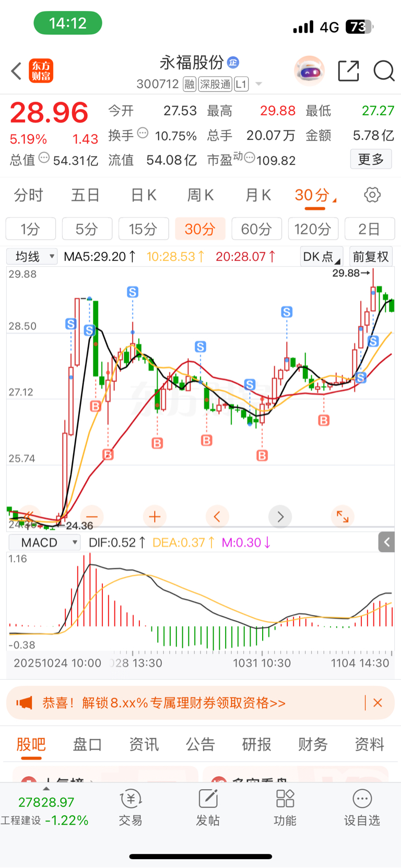401x868 pixels.
Task: Switch to 五日 tab
Action: click(x=86, y=195)
